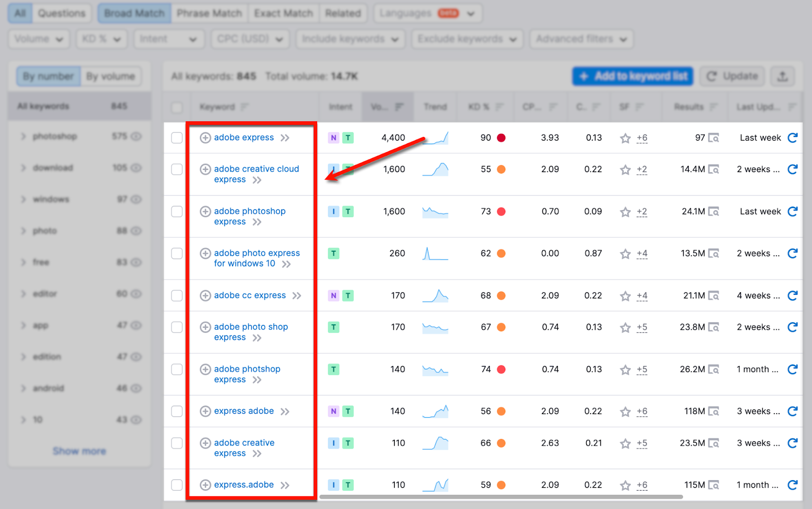Show the 'download' group eye icon
Screen dimensions: 812x509
tap(136, 168)
